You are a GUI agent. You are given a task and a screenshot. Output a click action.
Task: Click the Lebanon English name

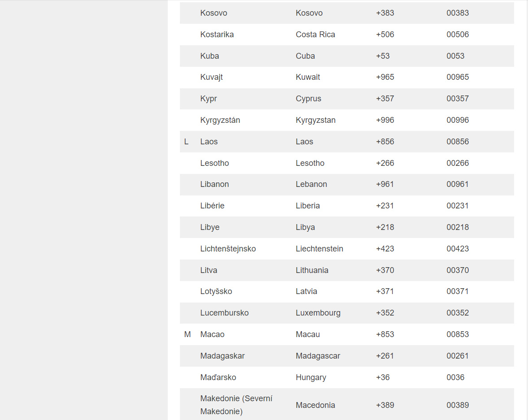coord(311,184)
